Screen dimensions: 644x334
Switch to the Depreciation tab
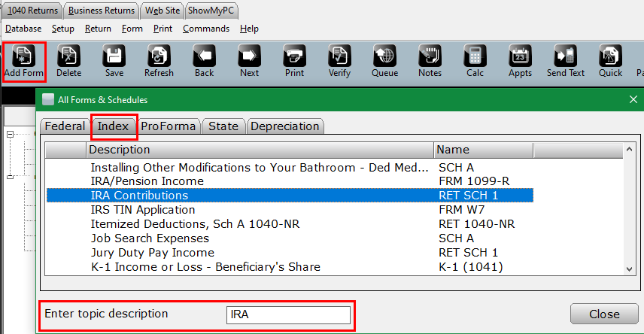285,126
